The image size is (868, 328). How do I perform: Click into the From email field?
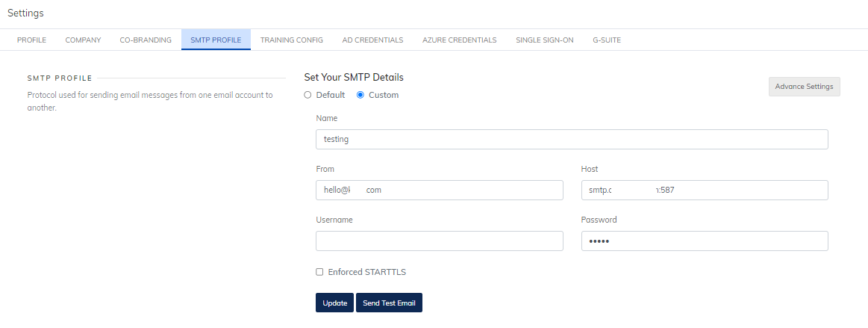tap(440, 190)
